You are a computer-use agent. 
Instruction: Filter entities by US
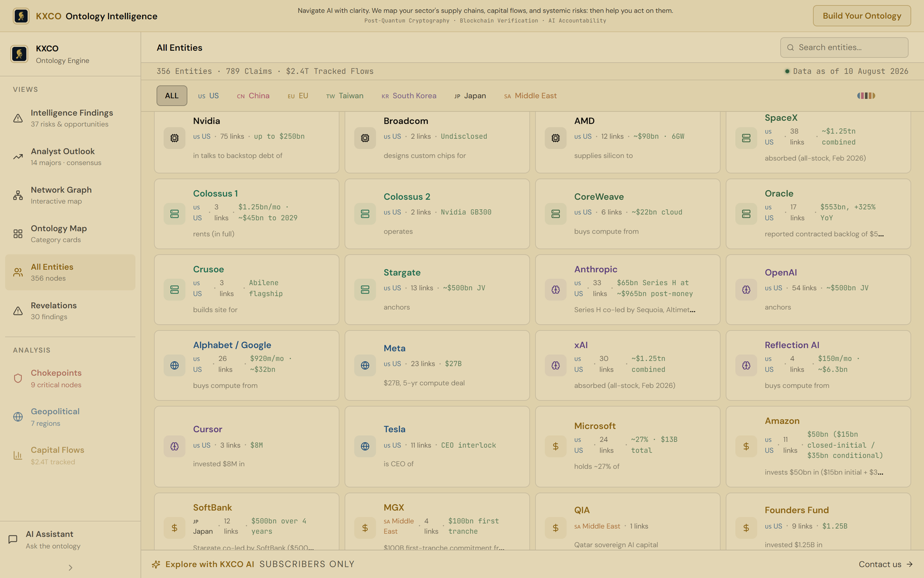point(208,96)
